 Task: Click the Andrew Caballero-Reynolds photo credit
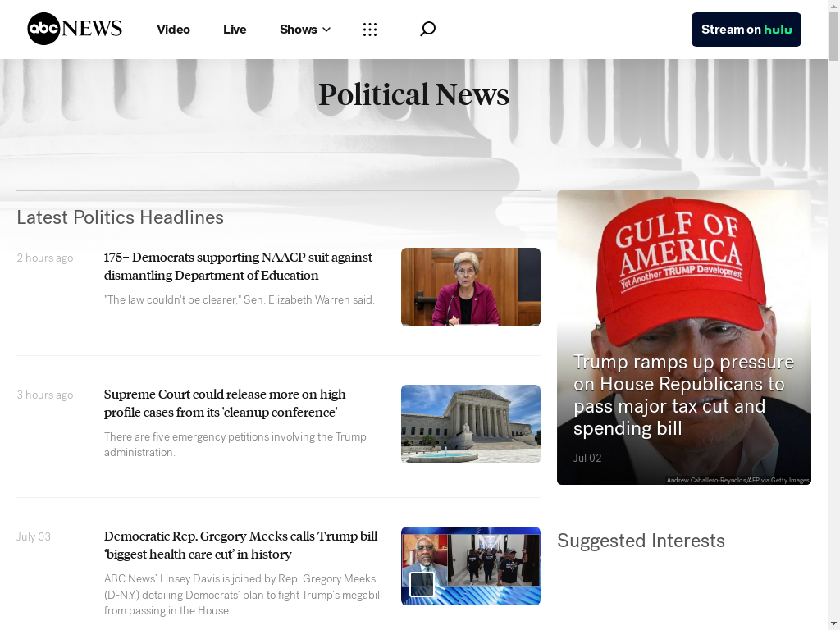click(737, 480)
